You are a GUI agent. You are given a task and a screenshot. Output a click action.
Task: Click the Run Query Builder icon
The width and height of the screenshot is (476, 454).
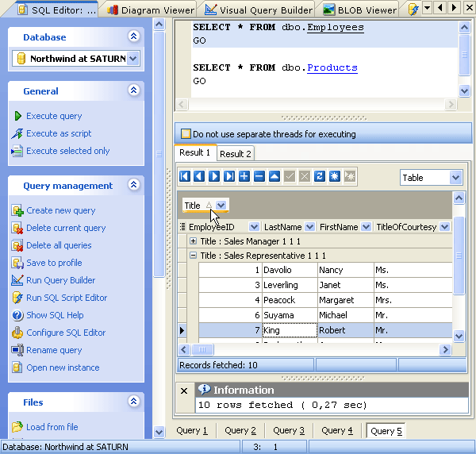(17, 280)
